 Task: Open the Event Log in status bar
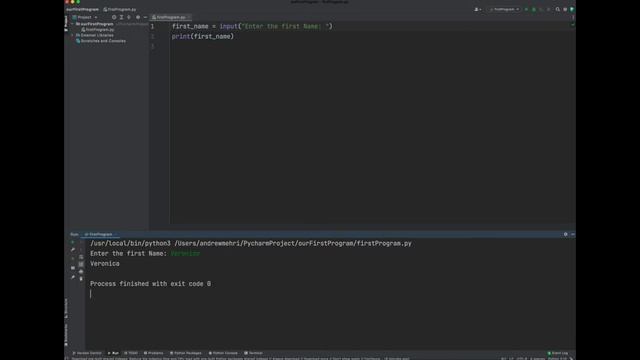pyautogui.click(x=558, y=353)
